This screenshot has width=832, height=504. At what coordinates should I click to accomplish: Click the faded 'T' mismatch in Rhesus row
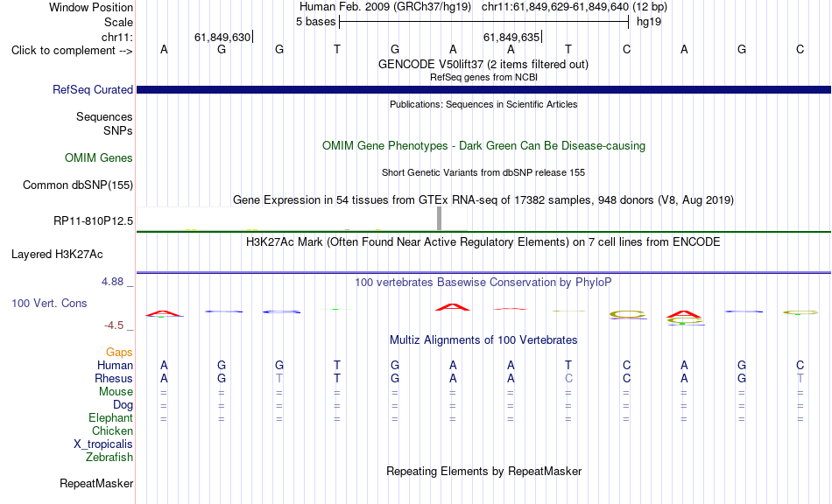coord(279,378)
